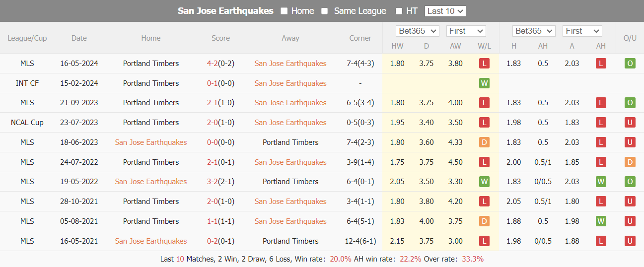The width and height of the screenshot is (644, 267).
Task: Open the 4-2 score link for 16-05-2024
Action: [213, 64]
